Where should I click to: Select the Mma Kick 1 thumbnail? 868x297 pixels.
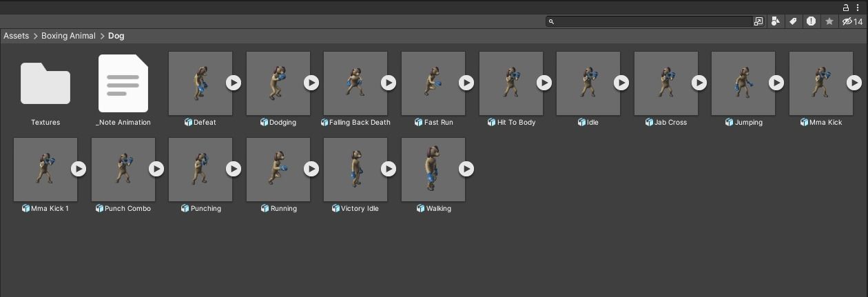click(45, 170)
